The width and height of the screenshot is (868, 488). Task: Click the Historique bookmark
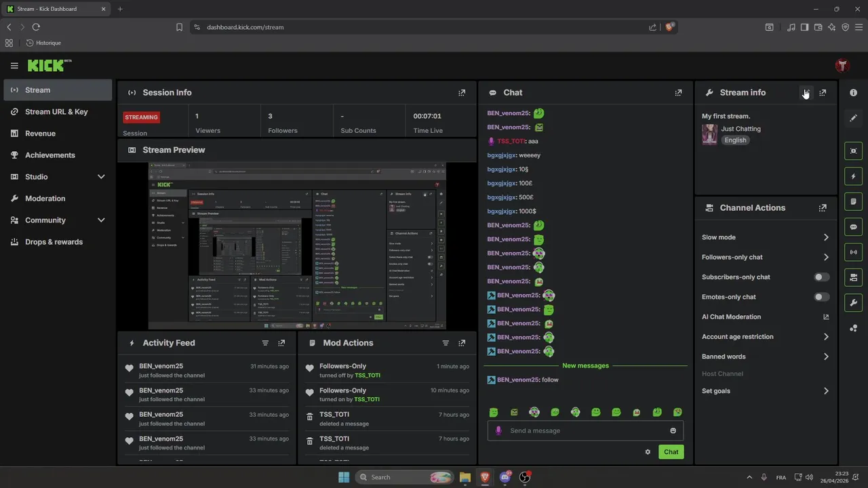pyautogui.click(x=43, y=43)
